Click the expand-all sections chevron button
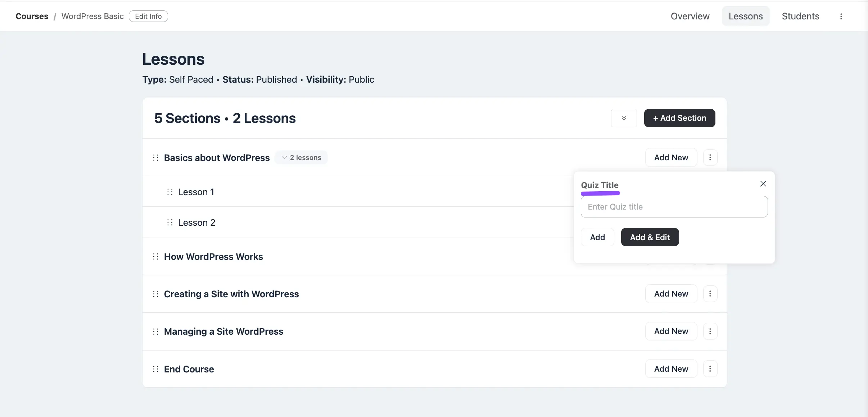868x417 pixels. point(624,118)
